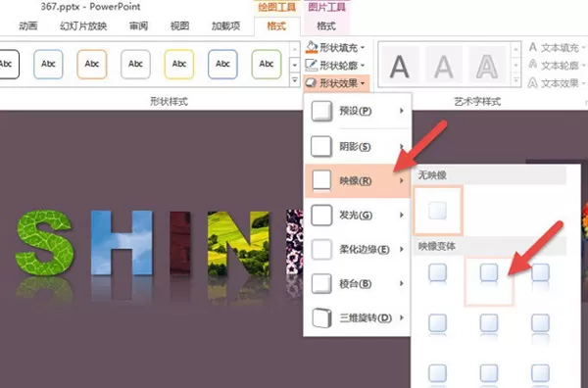Choose highlighted second reflection variation, first row

(x=489, y=281)
